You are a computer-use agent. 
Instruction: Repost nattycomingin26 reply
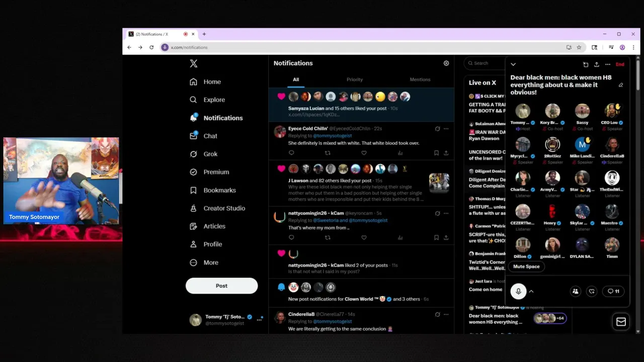click(328, 237)
